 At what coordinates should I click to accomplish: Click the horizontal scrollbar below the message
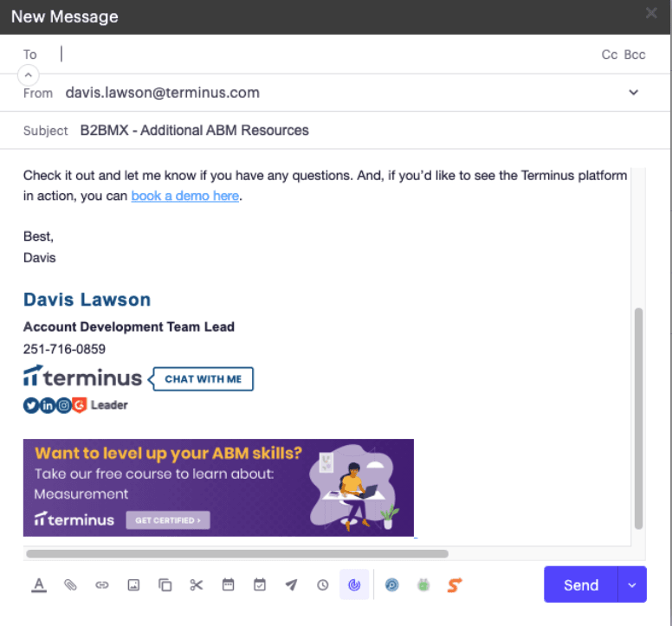click(237, 553)
